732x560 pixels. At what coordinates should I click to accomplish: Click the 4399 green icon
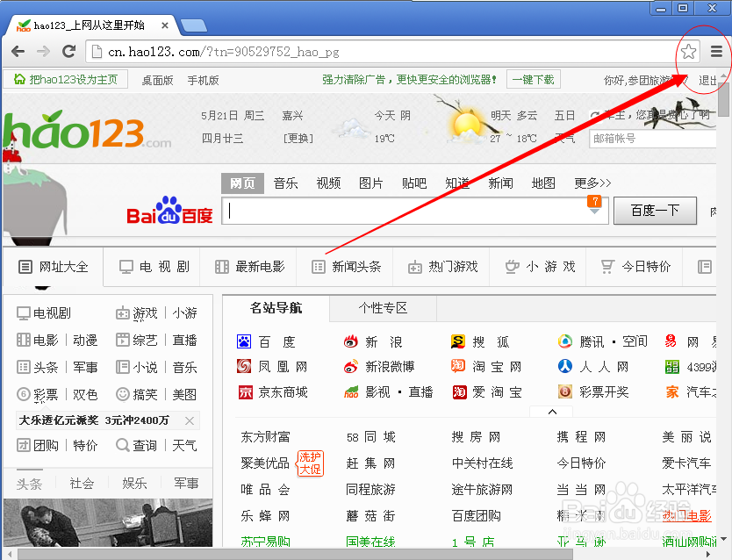672,367
